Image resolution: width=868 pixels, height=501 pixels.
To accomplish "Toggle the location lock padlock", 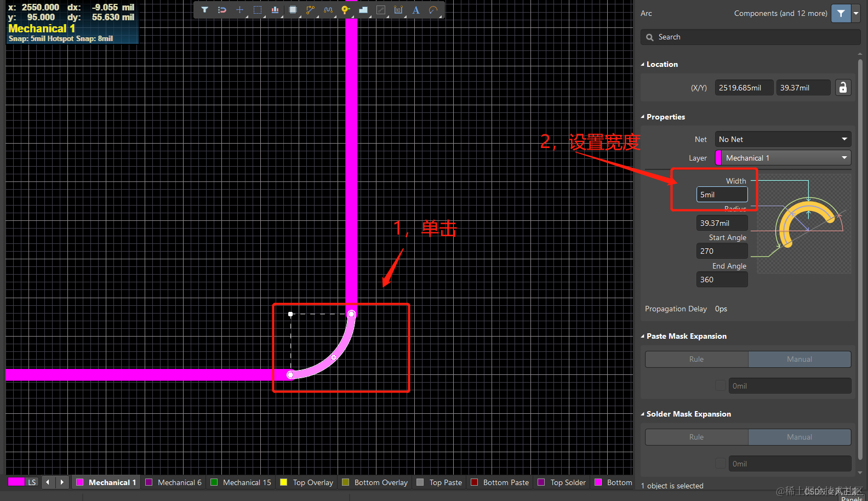I will [x=843, y=88].
